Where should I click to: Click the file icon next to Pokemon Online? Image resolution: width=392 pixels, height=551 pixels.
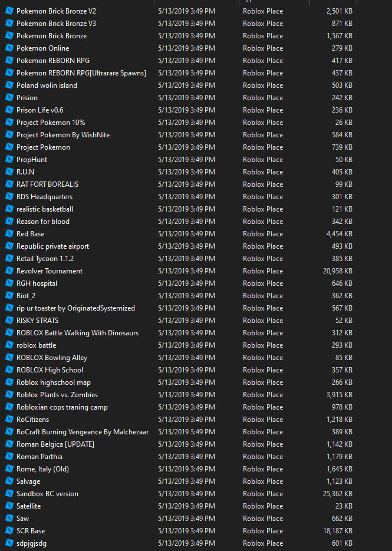click(9, 48)
